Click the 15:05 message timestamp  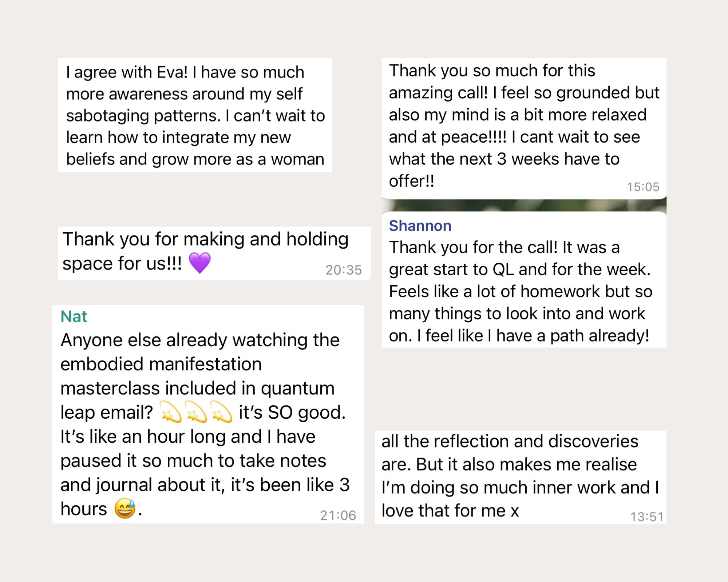[643, 187]
